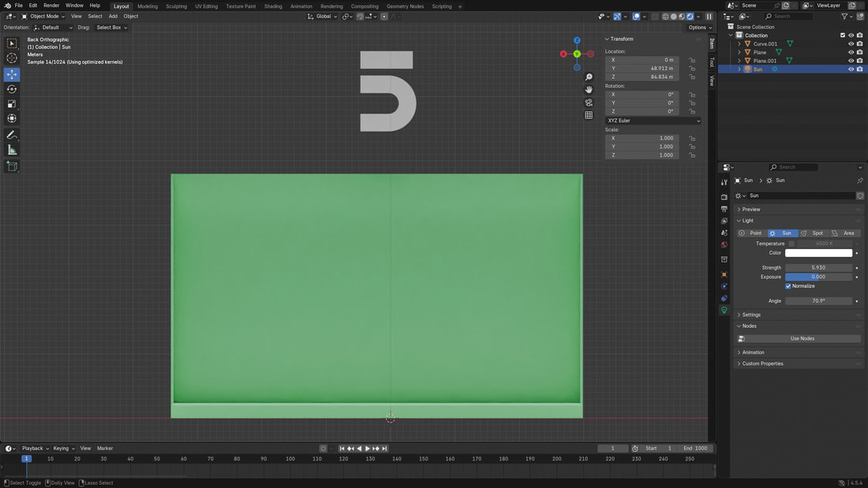The height and width of the screenshot is (488, 868).
Task: Choose the Annotate pencil tool
Action: 12,135
